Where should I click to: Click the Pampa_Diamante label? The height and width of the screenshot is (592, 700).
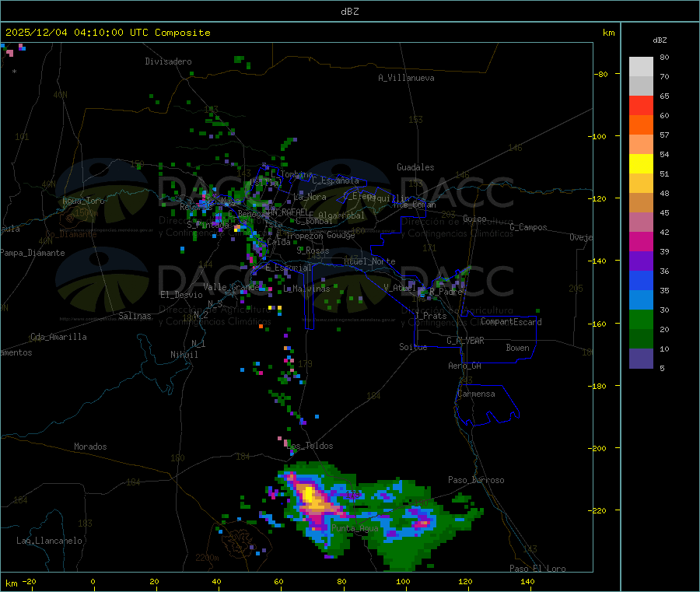click(33, 253)
